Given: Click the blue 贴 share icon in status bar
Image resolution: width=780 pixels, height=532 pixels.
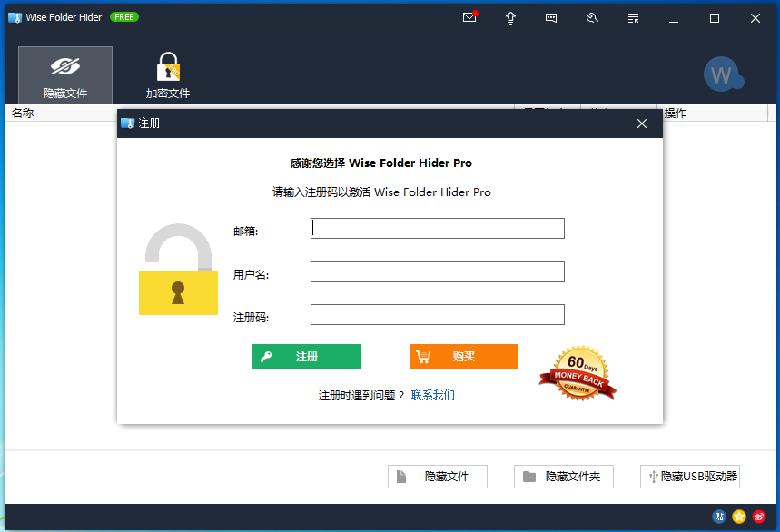Looking at the screenshot, I should pyautogui.click(x=719, y=517).
